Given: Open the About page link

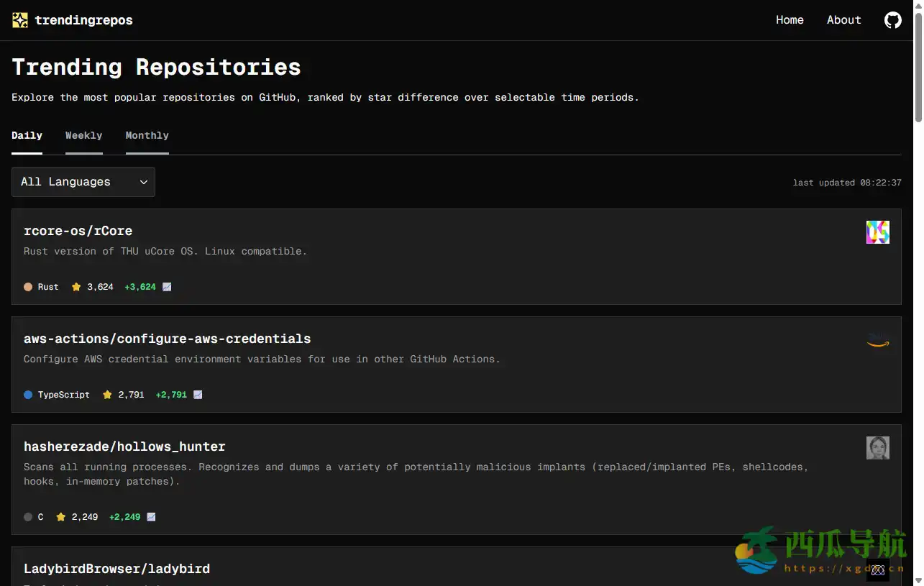Looking at the screenshot, I should coord(843,20).
